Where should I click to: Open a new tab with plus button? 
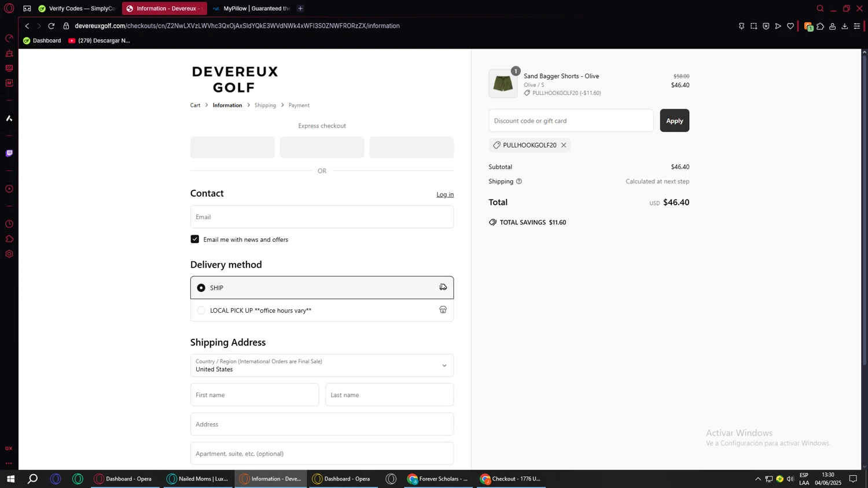coord(300,9)
